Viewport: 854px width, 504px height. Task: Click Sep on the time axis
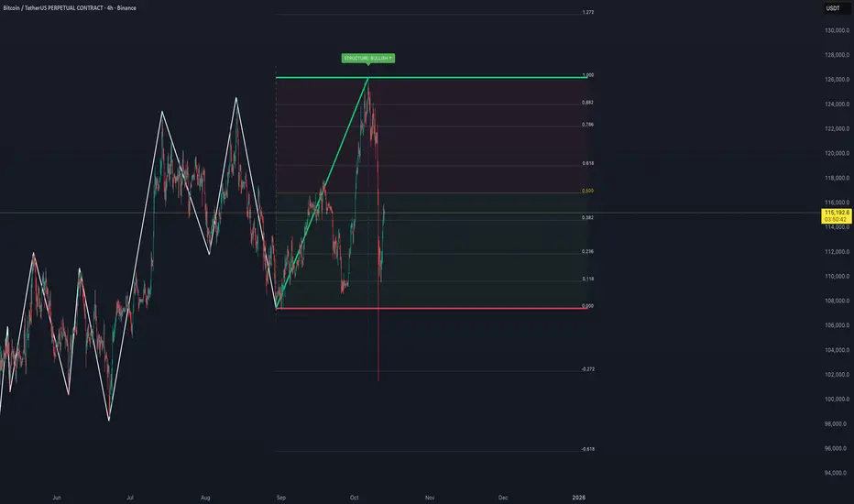pos(281,498)
